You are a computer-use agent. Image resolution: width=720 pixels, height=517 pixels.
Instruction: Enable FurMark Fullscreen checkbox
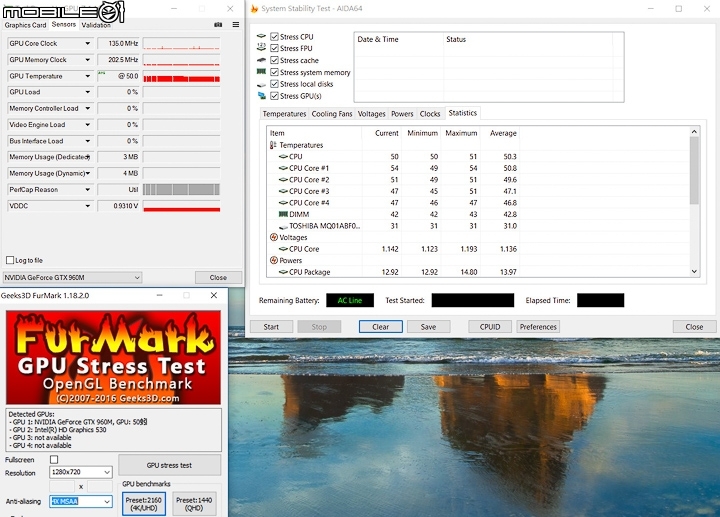pos(54,460)
